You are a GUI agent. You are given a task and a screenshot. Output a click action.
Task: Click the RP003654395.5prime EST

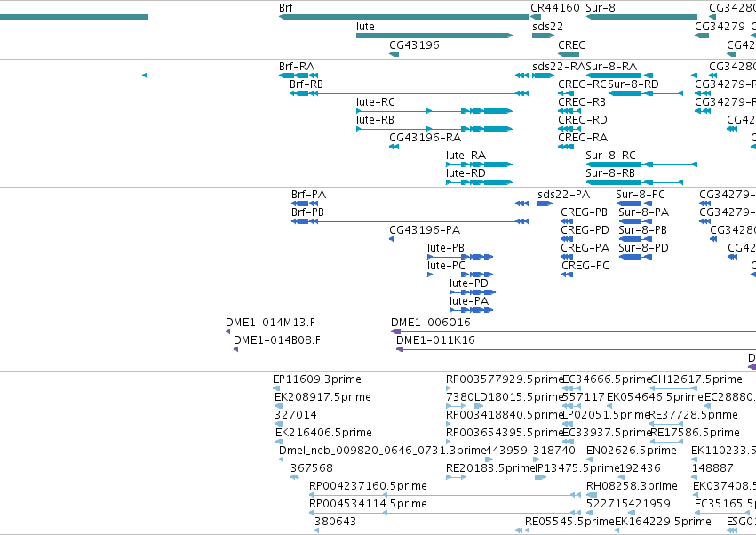coord(449,442)
